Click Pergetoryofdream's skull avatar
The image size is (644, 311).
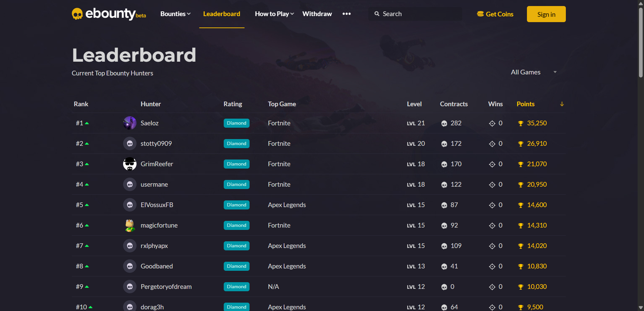click(130, 287)
